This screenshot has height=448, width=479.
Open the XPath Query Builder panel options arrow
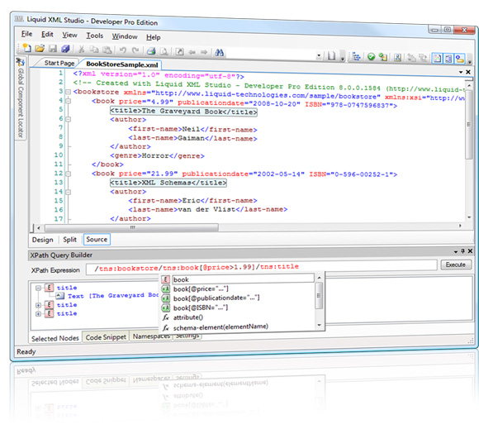point(456,251)
